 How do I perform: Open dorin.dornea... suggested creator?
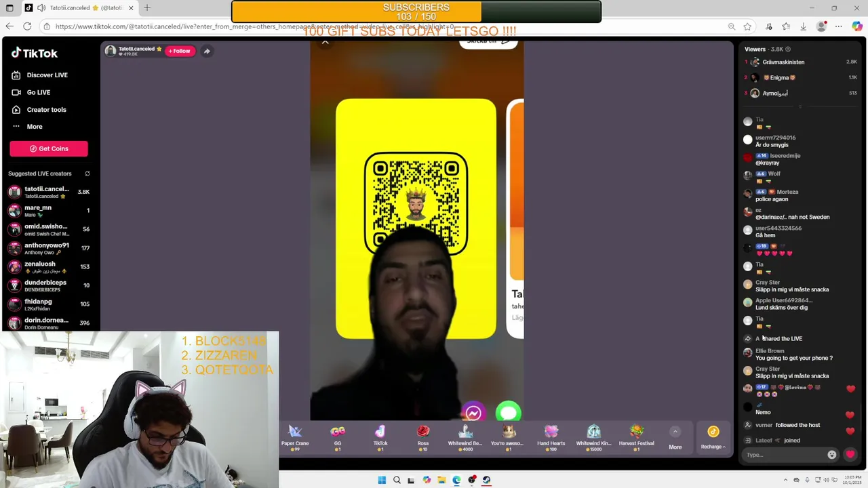click(49, 323)
